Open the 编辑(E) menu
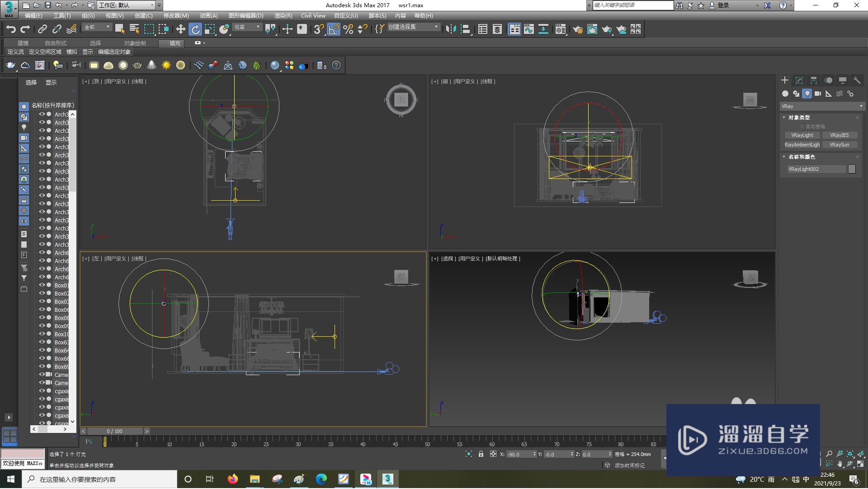The width and height of the screenshot is (868, 489). (33, 16)
